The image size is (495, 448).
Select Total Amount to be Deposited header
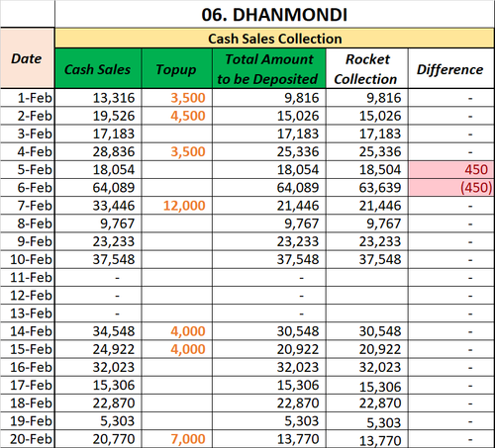pyautogui.click(x=268, y=68)
